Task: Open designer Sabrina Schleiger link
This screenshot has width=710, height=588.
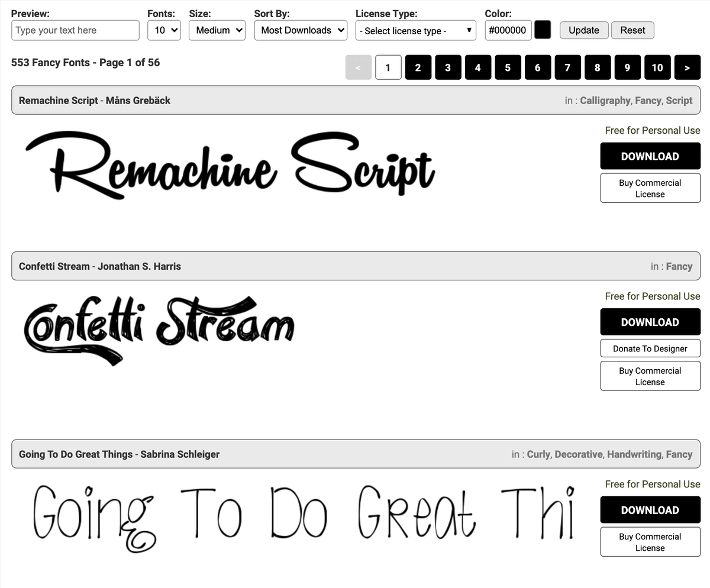Action: click(180, 454)
